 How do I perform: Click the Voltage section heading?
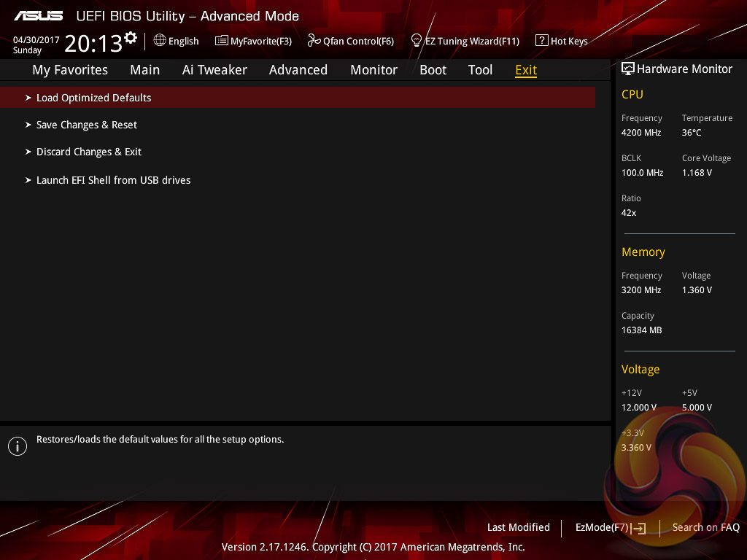(x=640, y=370)
